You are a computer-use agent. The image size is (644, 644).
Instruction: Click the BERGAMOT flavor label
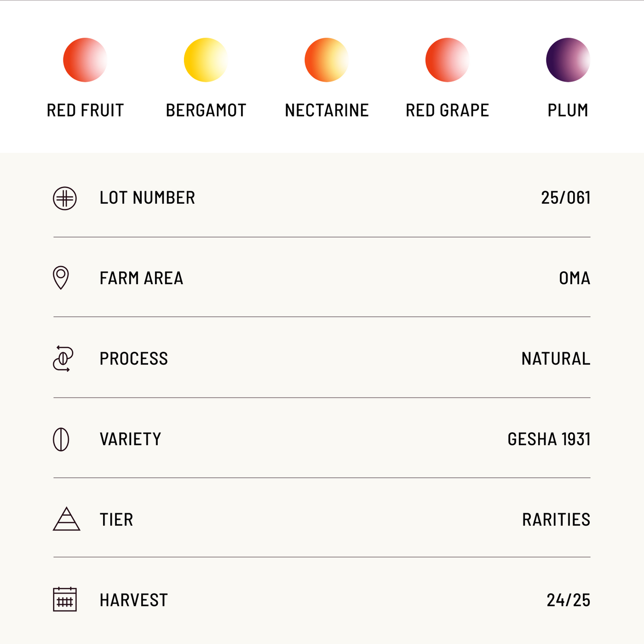[206, 110]
